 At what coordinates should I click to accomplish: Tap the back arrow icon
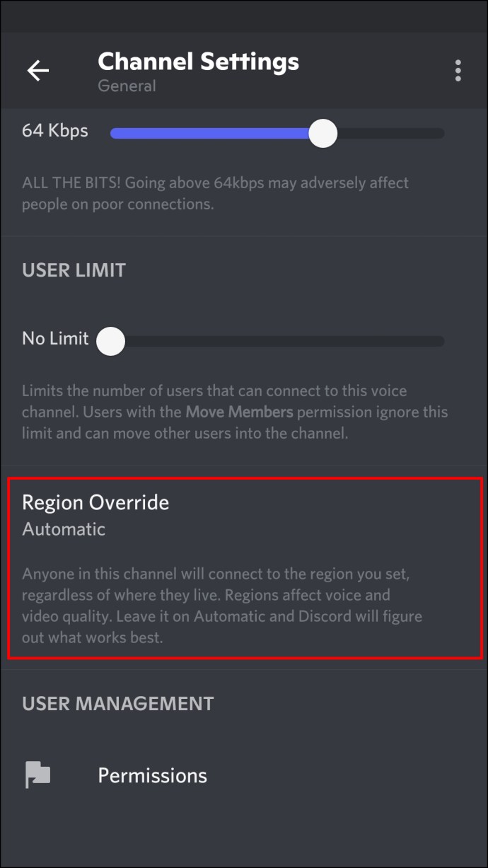click(38, 70)
